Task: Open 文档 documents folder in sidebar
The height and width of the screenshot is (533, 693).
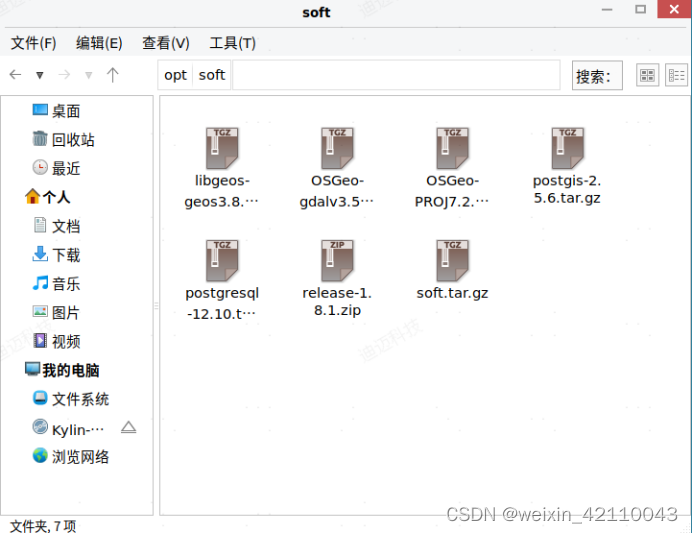Action: pyautogui.click(x=56, y=226)
